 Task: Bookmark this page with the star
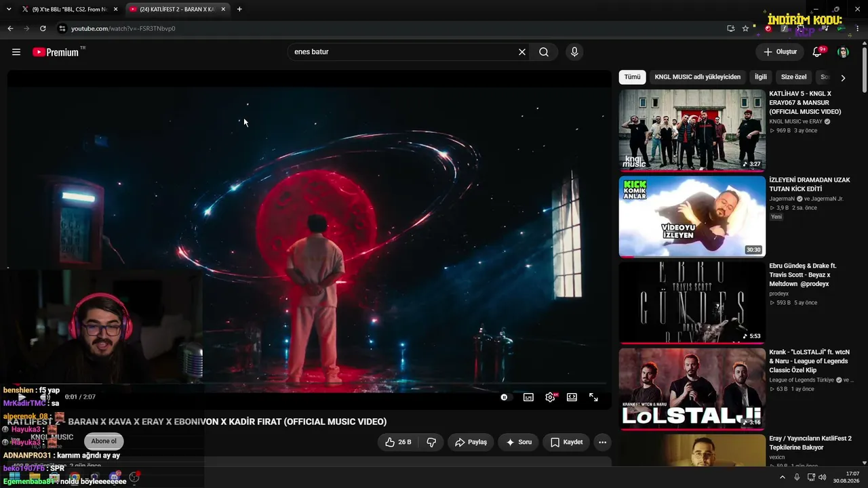[745, 28]
